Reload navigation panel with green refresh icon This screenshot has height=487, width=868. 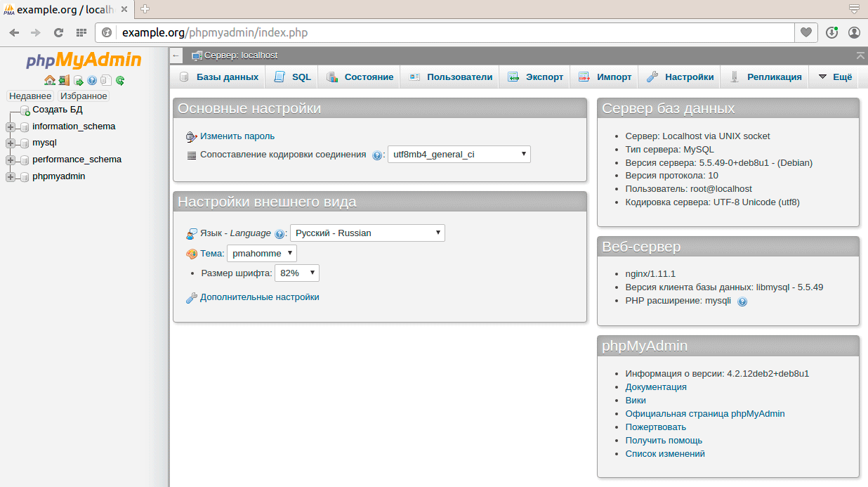pyautogui.click(x=120, y=80)
